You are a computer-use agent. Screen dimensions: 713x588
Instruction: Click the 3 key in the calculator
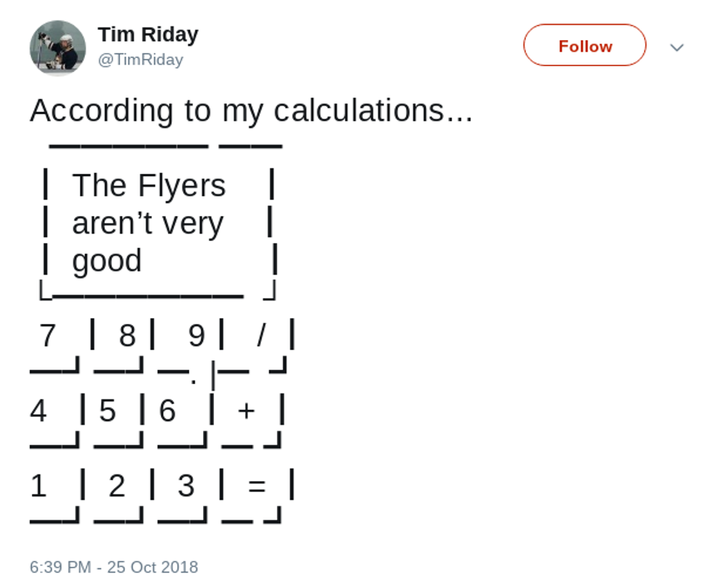click(x=186, y=486)
